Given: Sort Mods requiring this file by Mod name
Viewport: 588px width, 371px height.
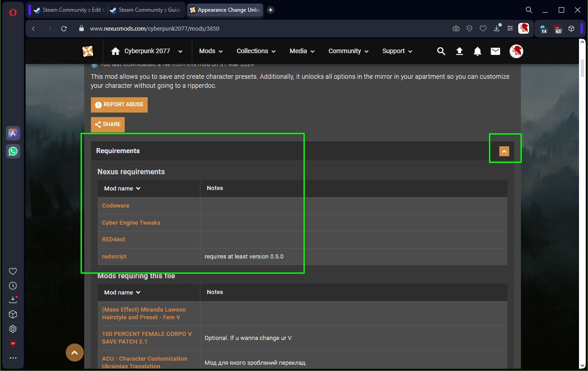Looking at the screenshot, I should point(122,292).
